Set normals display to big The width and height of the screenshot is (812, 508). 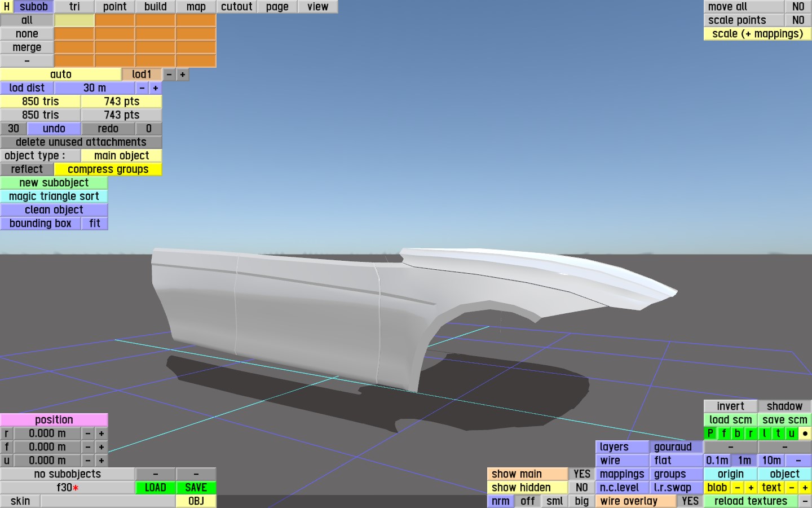pyautogui.click(x=581, y=501)
